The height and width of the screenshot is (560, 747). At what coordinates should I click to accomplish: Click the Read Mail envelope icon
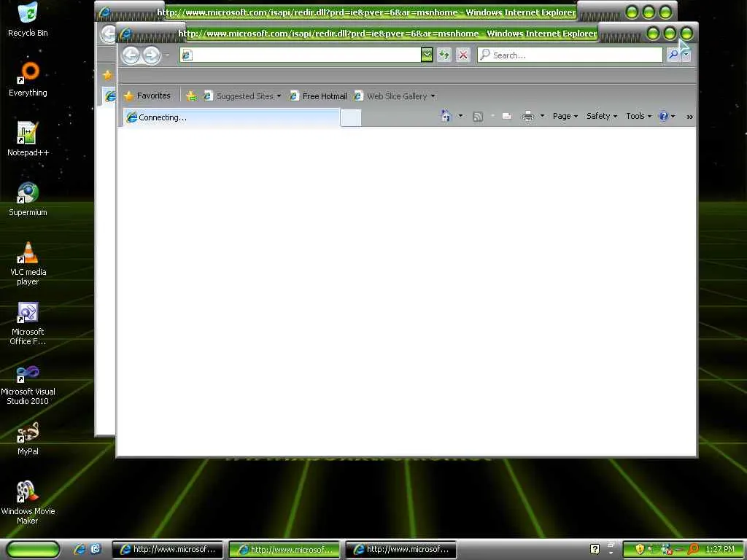pos(507,116)
